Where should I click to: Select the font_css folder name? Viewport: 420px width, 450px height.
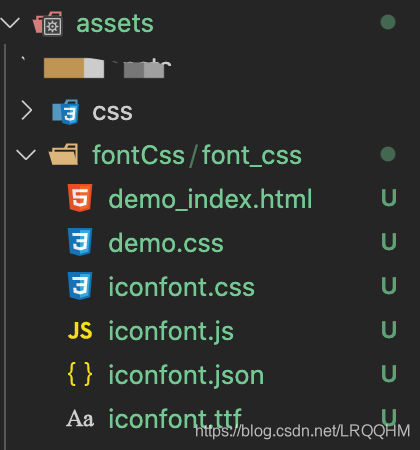tap(252, 155)
